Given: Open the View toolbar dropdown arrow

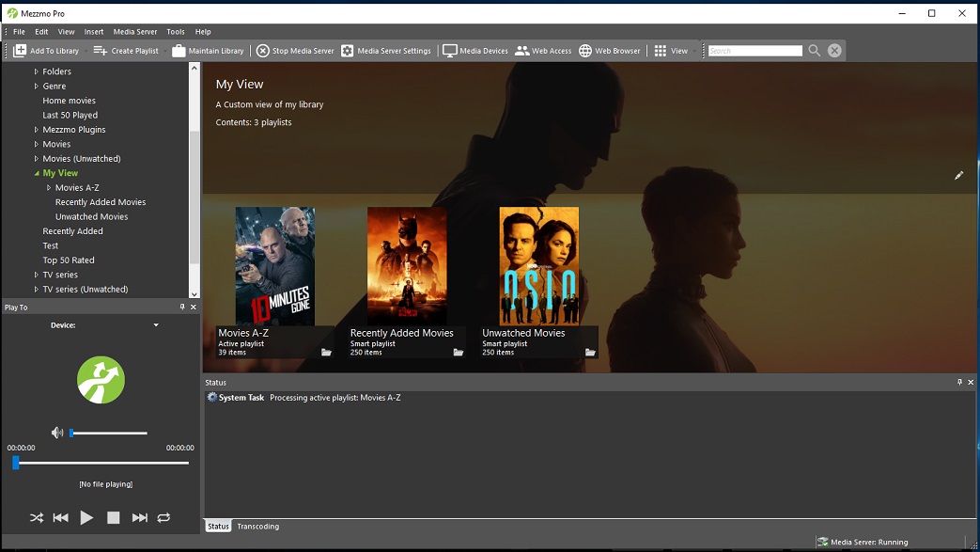Looking at the screenshot, I should point(694,52).
